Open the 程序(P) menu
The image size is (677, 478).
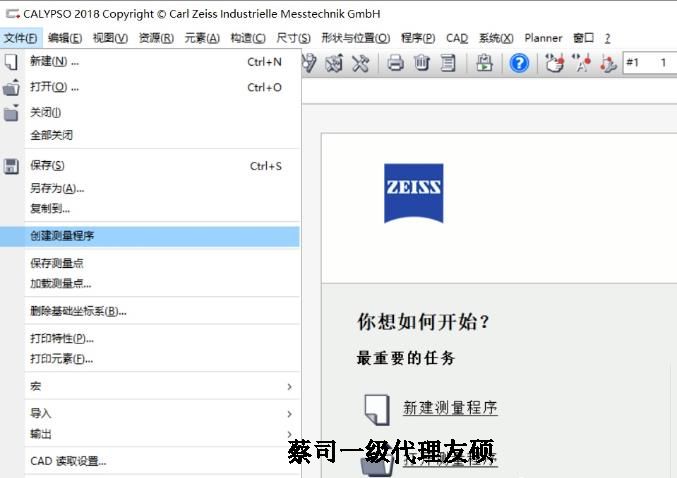pyautogui.click(x=418, y=38)
